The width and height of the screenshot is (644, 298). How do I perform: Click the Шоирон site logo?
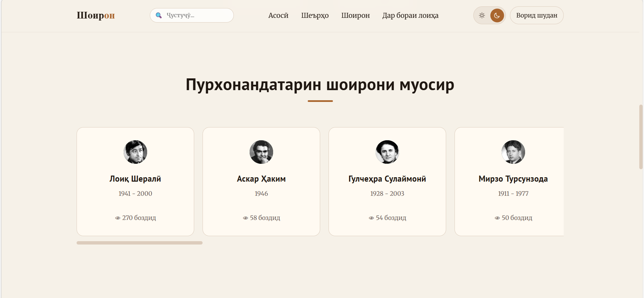pyautogui.click(x=96, y=15)
